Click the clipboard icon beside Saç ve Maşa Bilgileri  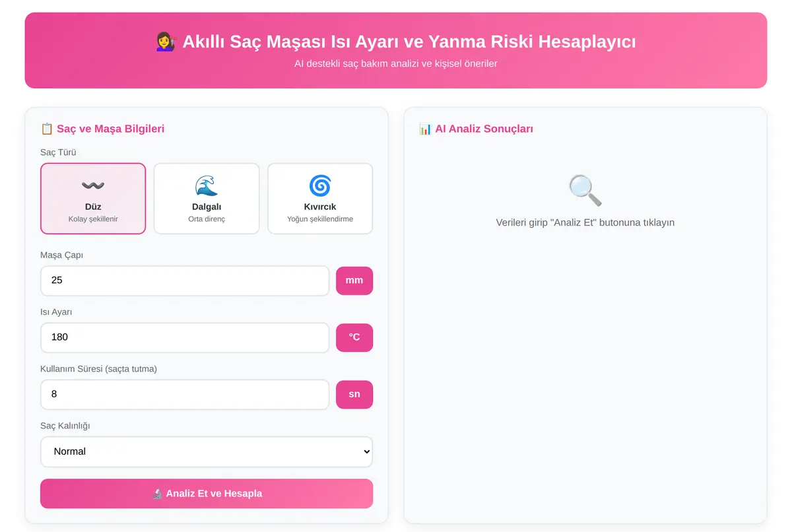tap(47, 129)
